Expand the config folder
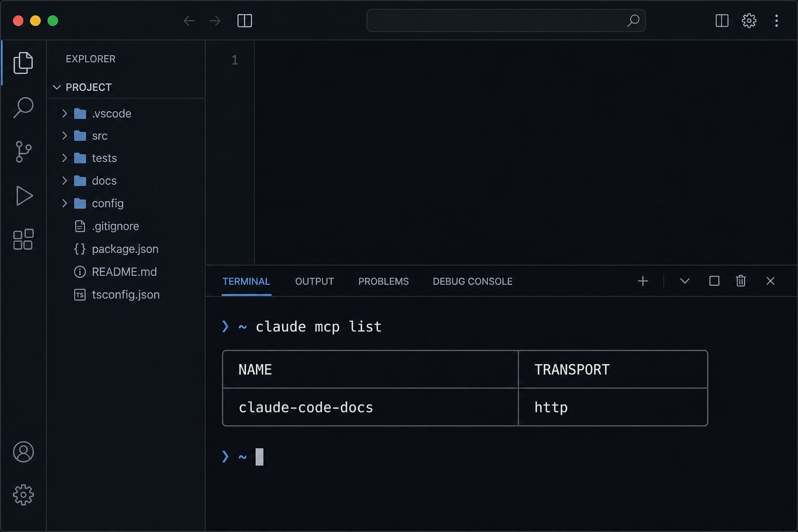The height and width of the screenshot is (532, 798). (x=64, y=203)
